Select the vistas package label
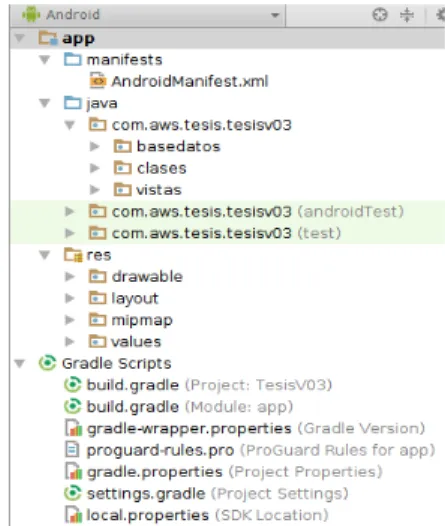 point(159,190)
